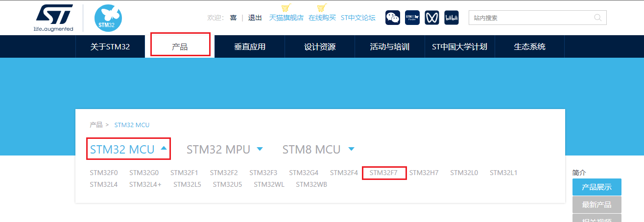Select the STM32L4 series
This screenshot has width=644, height=222.
tap(104, 184)
